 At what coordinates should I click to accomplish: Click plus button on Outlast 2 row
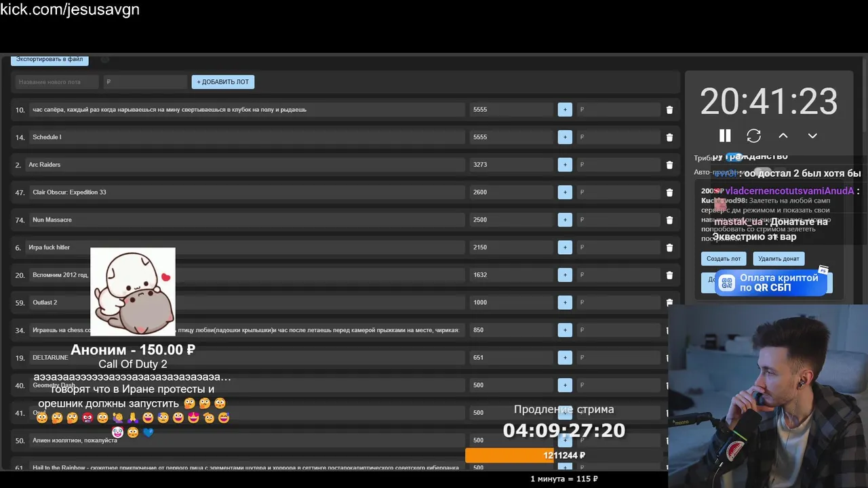(x=565, y=302)
